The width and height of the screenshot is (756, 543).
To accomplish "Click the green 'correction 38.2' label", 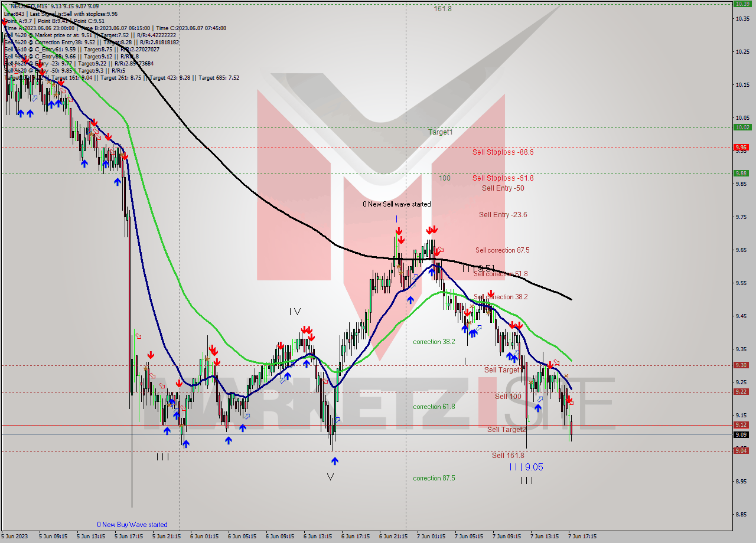I will pos(434,342).
